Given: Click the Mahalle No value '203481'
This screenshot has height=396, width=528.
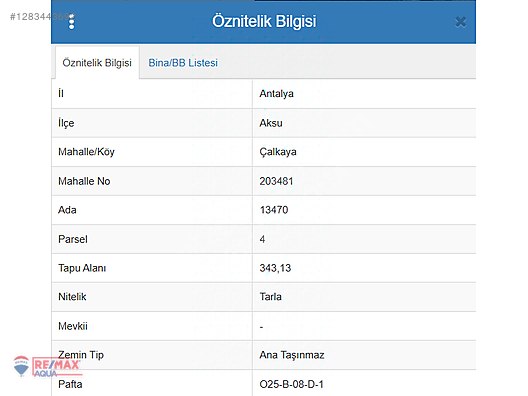Looking at the screenshot, I should pos(276,181).
